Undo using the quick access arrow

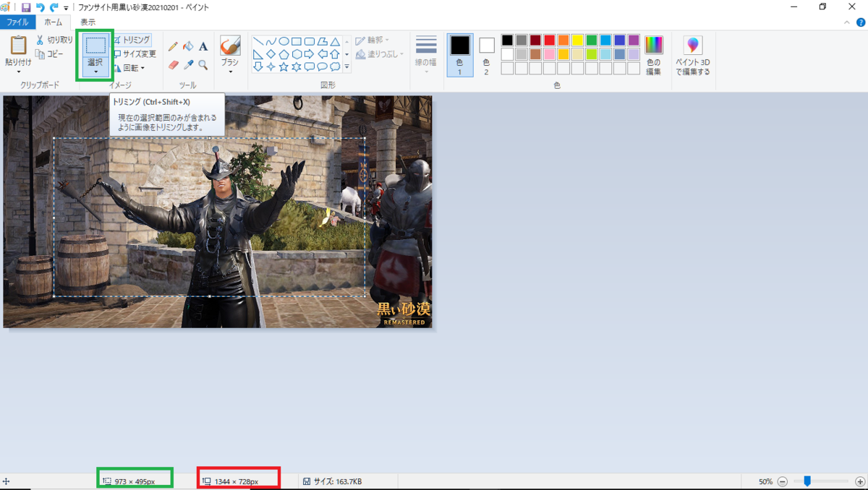[41, 7]
